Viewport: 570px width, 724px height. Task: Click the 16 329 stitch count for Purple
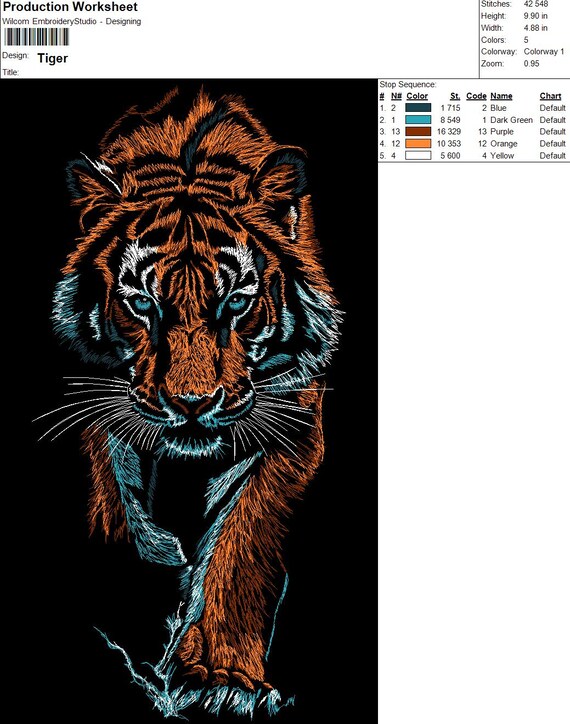[x=449, y=132]
